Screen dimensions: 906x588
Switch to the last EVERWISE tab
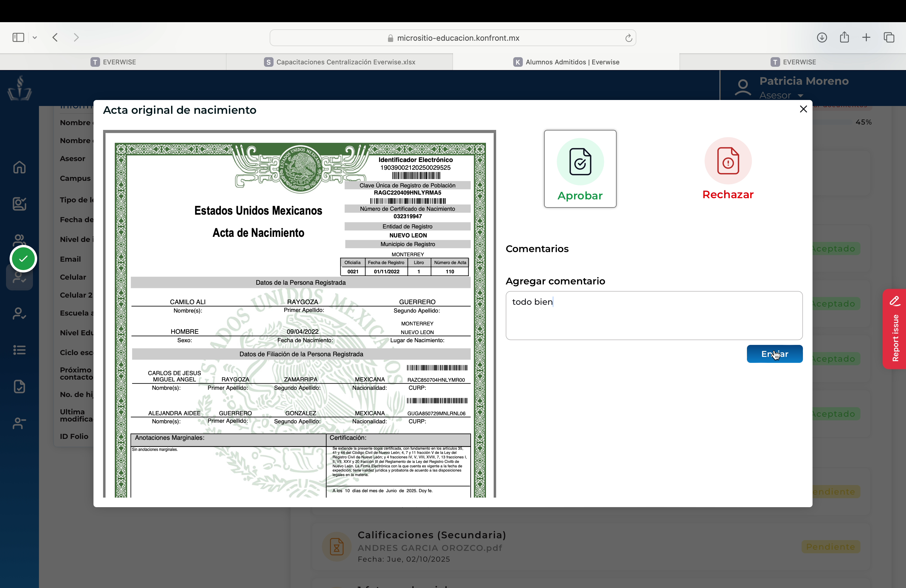coord(793,62)
